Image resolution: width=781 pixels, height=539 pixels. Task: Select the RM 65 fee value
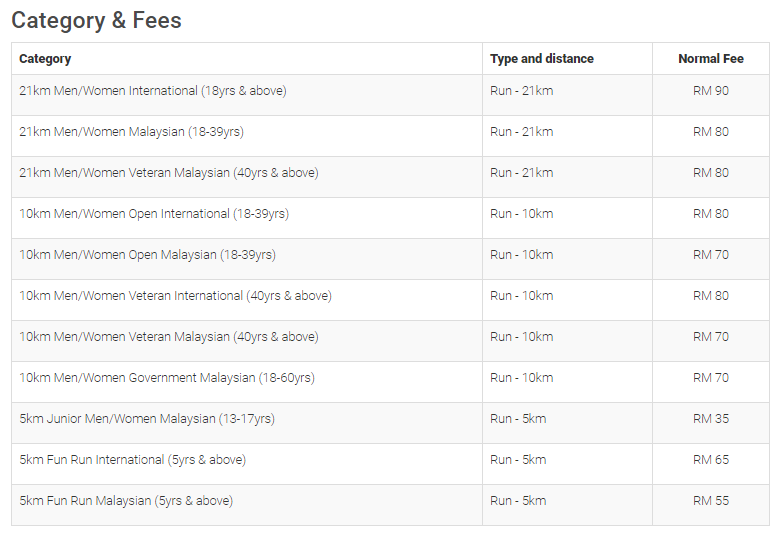(711, 460)
